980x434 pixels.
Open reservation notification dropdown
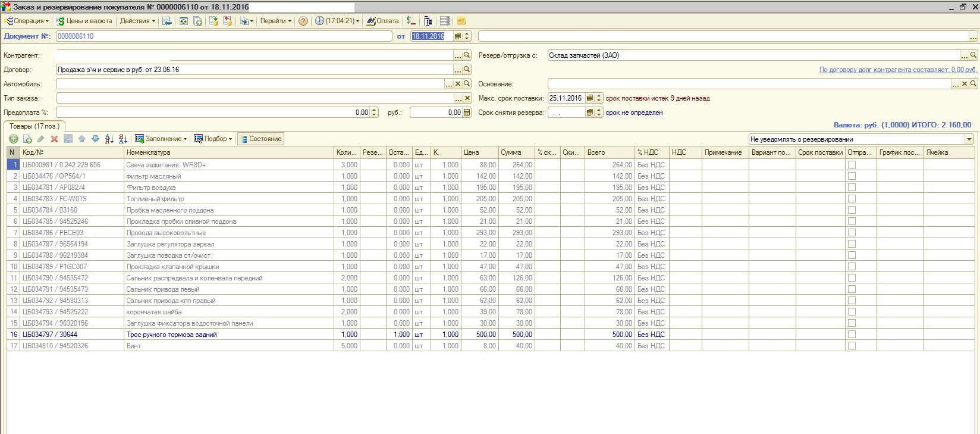pos(969,139)
